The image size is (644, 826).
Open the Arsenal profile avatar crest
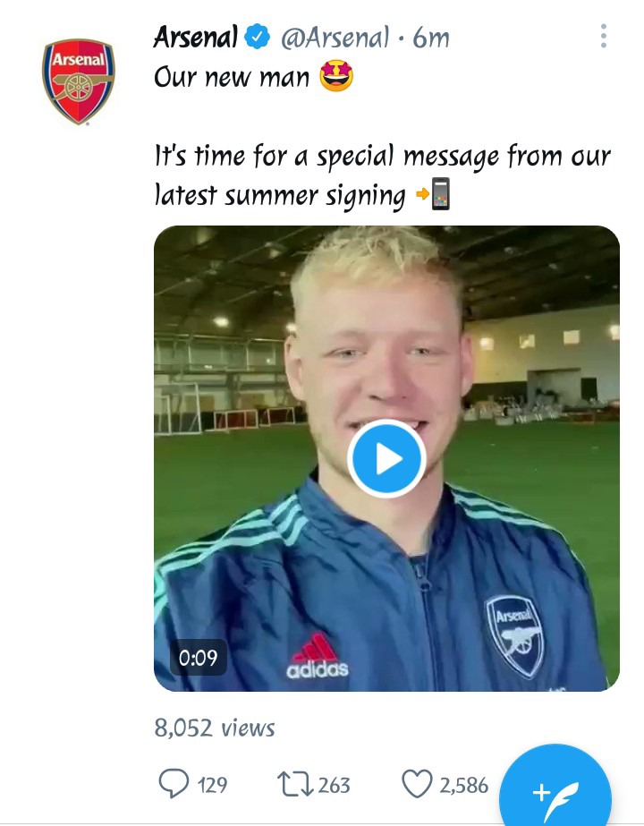[79, 81]
